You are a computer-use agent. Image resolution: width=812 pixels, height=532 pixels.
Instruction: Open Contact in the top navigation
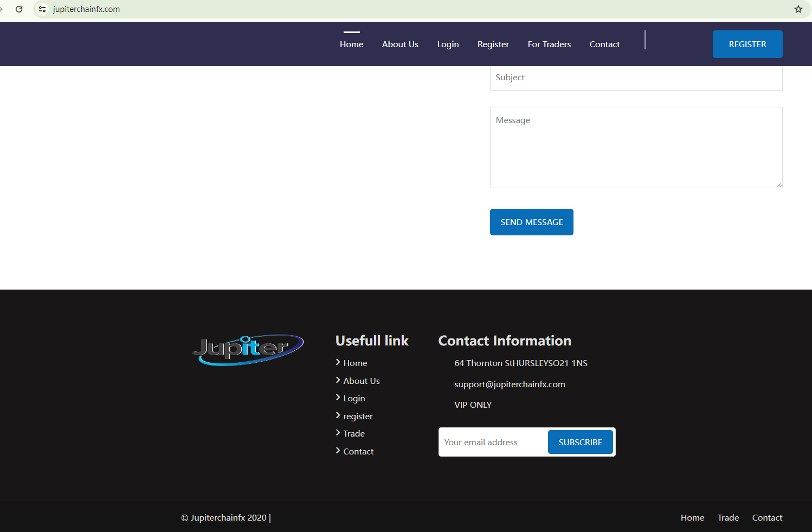(x=605, y=44)
